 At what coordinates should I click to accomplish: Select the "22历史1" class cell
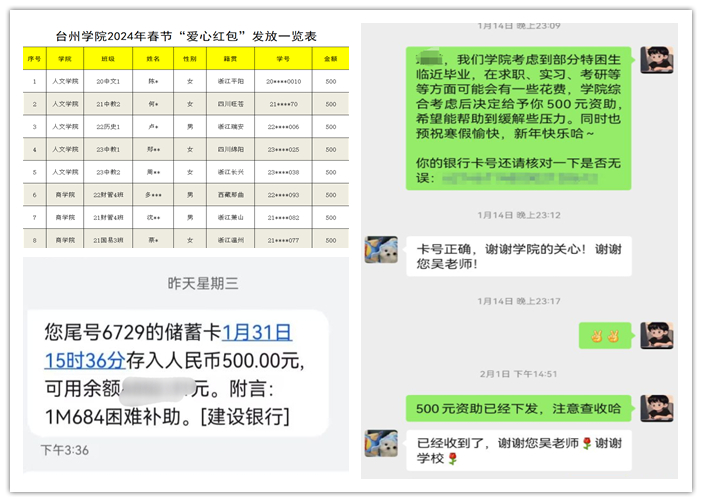[107, 127]
